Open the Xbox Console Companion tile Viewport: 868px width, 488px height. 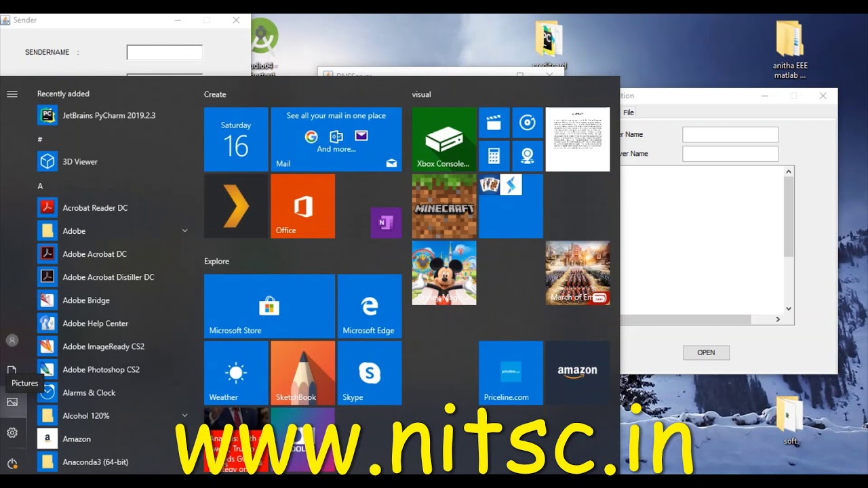(443, 139)
